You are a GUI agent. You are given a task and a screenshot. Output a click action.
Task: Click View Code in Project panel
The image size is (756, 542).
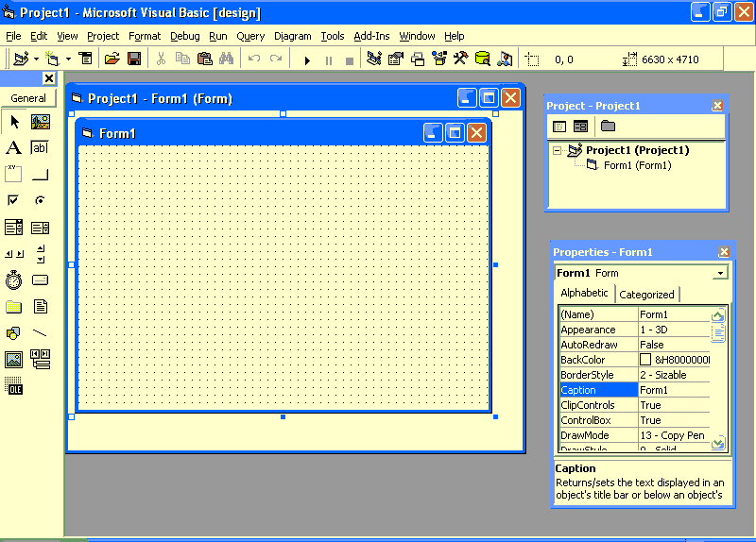point(559,127)
